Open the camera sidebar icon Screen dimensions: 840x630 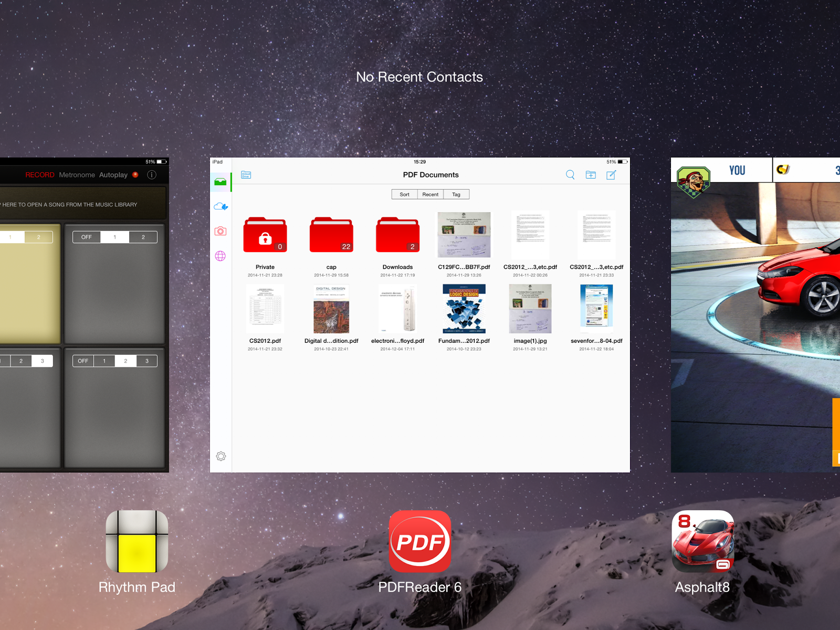(220, 231)
